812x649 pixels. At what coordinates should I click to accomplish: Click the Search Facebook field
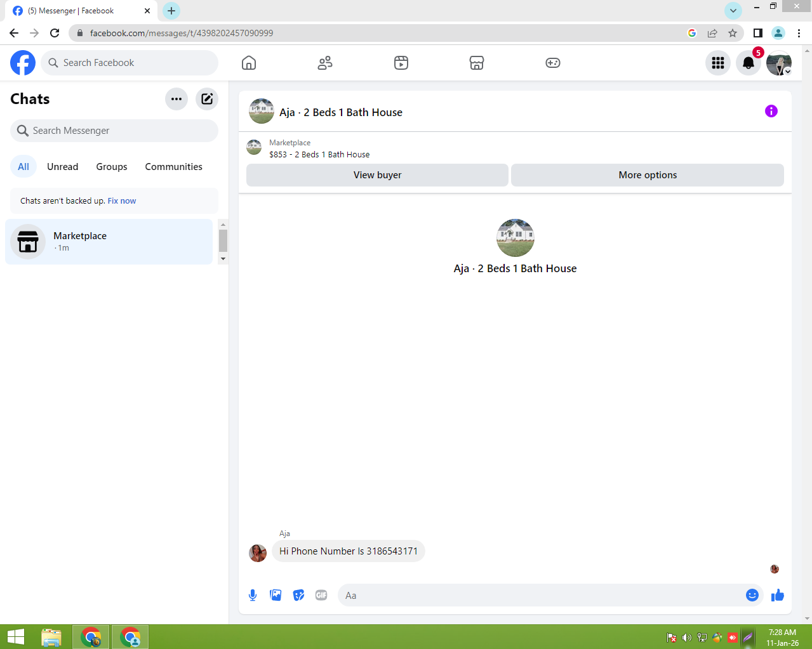[130, 63]
